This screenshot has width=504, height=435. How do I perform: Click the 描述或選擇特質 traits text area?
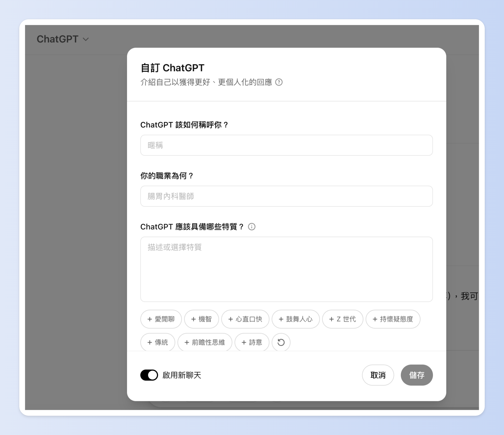(x=286, y=269)
